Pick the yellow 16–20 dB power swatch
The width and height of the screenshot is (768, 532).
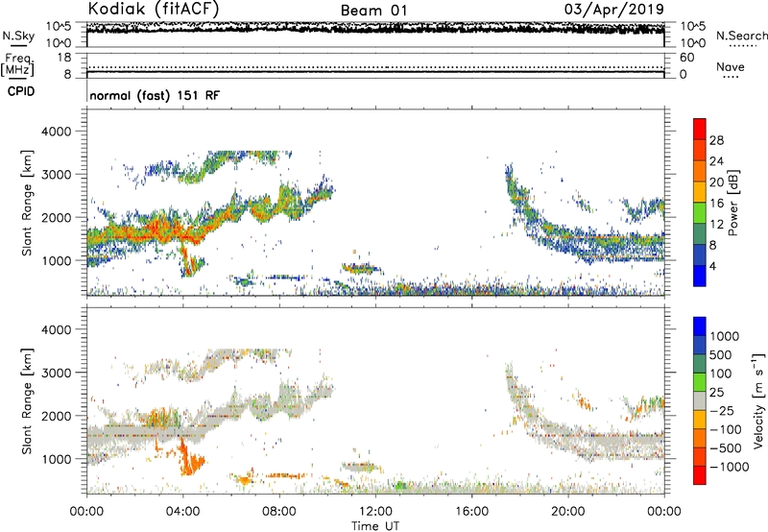click(x=700, y=192)
